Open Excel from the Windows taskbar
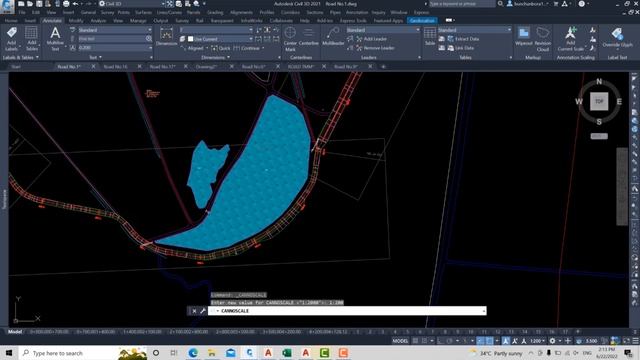The width and height of the screenshot is (640, 360). point(287,353)
